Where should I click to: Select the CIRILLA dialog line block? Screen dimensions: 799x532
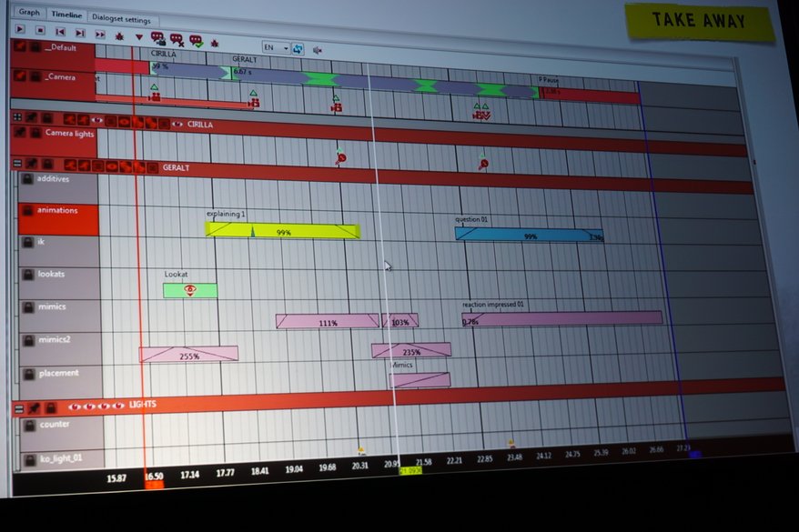(189, 71)
